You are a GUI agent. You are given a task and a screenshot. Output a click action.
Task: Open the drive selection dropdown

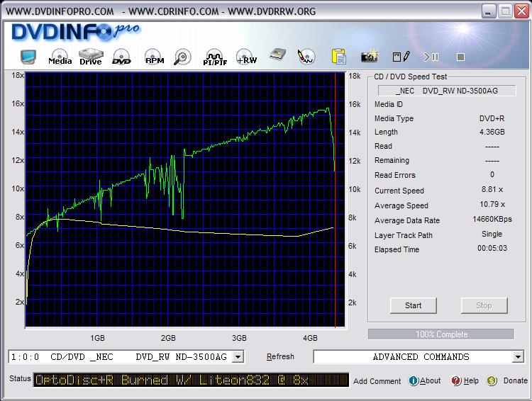click(x=238, y=356)
